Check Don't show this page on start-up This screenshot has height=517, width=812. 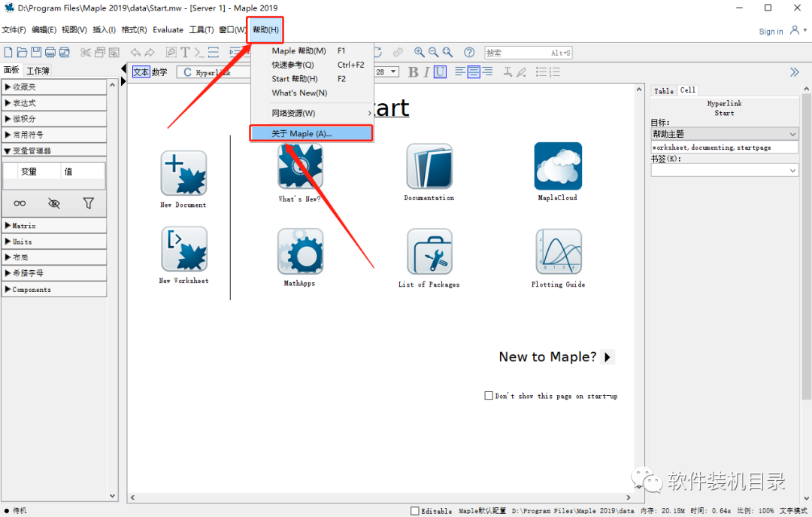pos(489,396)
